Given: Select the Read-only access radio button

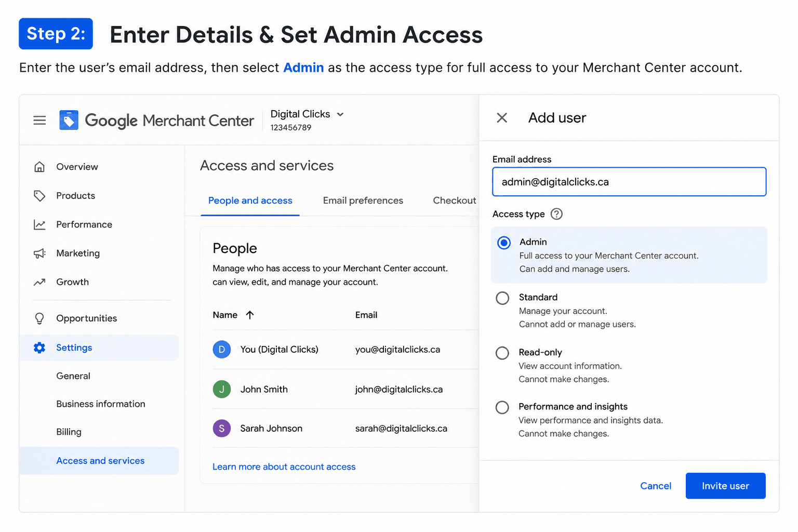Looking at the screenshot, I should pyautogui.click(x=502, y=353).
